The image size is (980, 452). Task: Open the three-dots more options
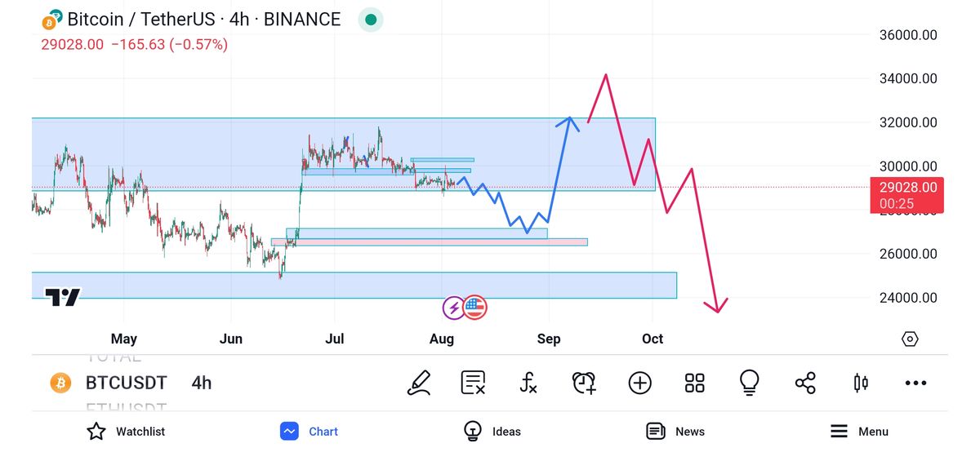915,383
